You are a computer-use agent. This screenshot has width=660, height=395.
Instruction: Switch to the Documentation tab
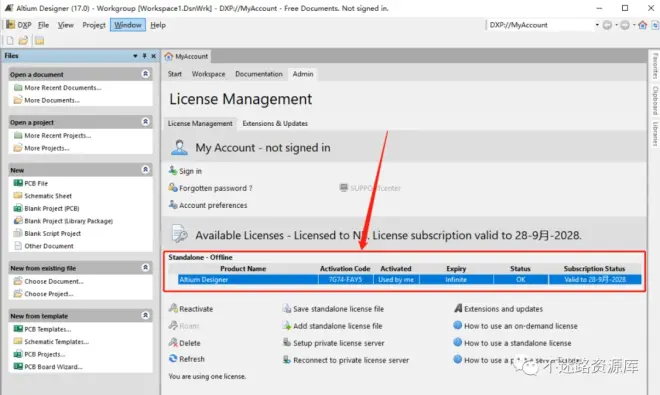pyautogui.click(x=259, y=74)
